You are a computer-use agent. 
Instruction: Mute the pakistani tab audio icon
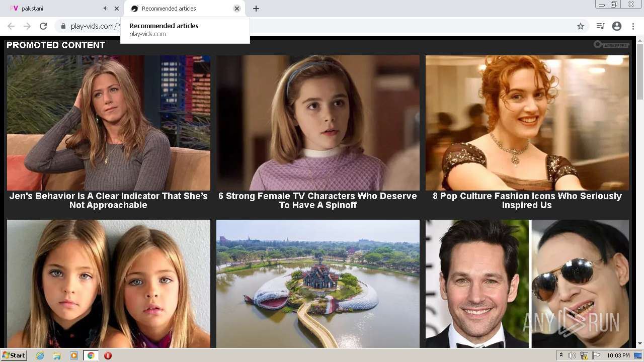[x=106, y=9]
